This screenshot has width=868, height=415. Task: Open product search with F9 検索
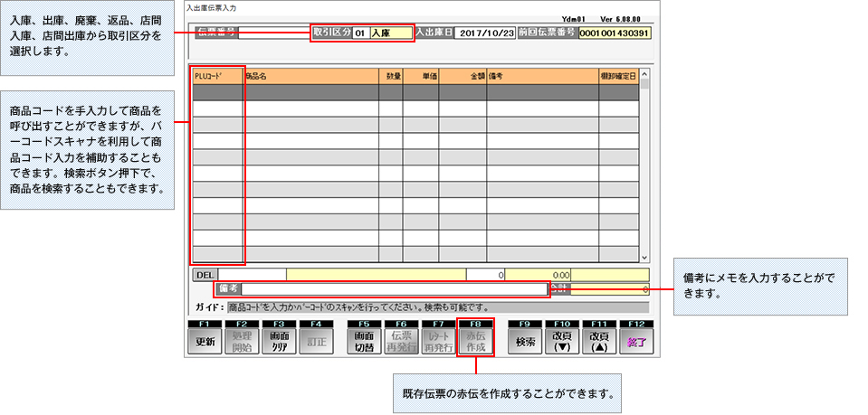tap(525, 342)
